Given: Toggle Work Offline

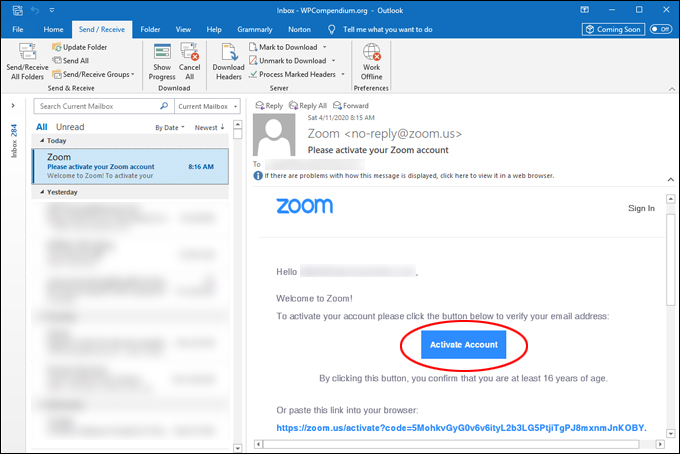Looking at the screenshot, I should 372,61.
